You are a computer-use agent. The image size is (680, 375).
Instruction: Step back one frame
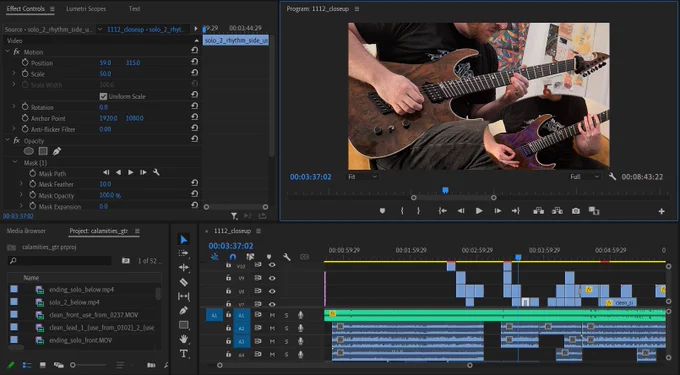point(461,211)
